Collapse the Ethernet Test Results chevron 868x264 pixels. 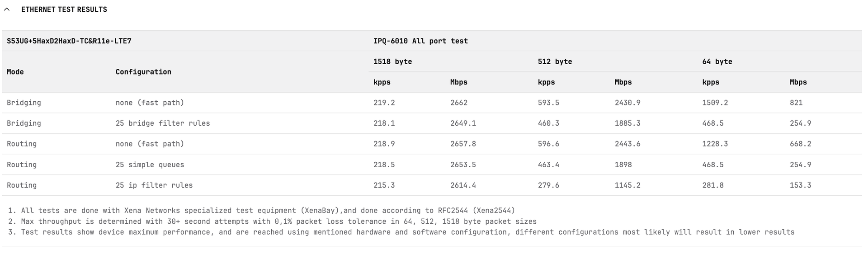tap(7, 9)
